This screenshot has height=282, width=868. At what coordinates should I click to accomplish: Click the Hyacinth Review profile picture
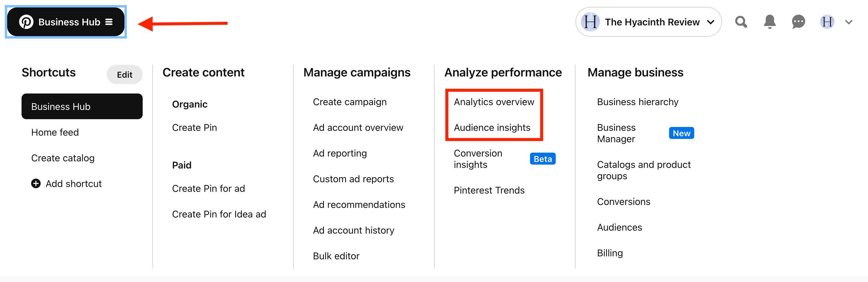(591, 22)
